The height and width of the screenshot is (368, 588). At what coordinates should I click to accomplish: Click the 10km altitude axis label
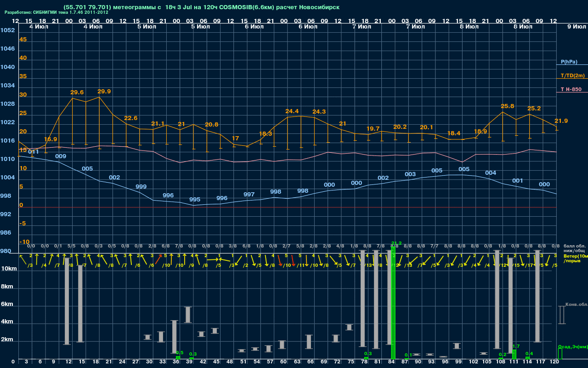click(8, 269)
